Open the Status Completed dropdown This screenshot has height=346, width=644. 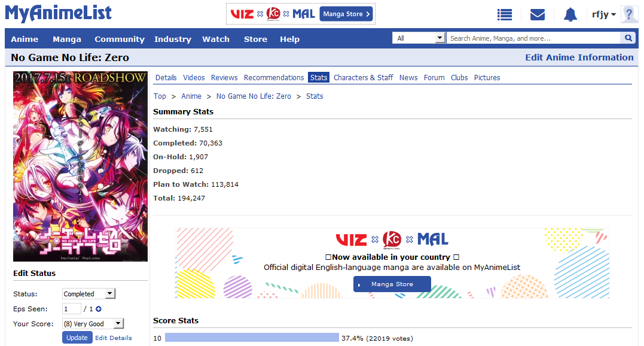pos(88,294)
